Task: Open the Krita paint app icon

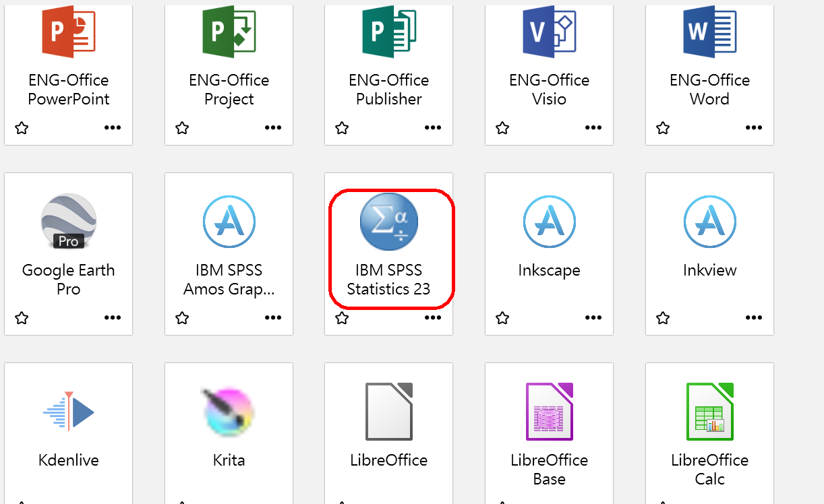Action: tap(229, 411)
